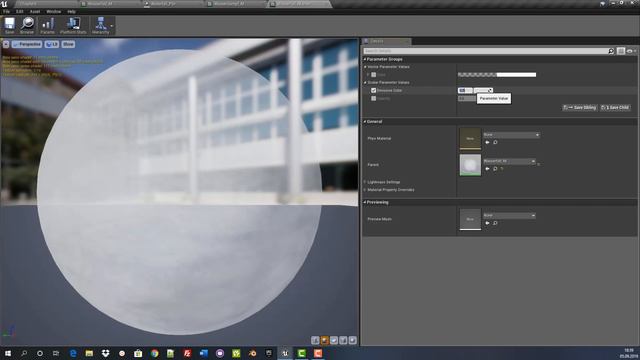Collapse the Previewing section
The height and width of the screenshot is (360, 640).
365,202
